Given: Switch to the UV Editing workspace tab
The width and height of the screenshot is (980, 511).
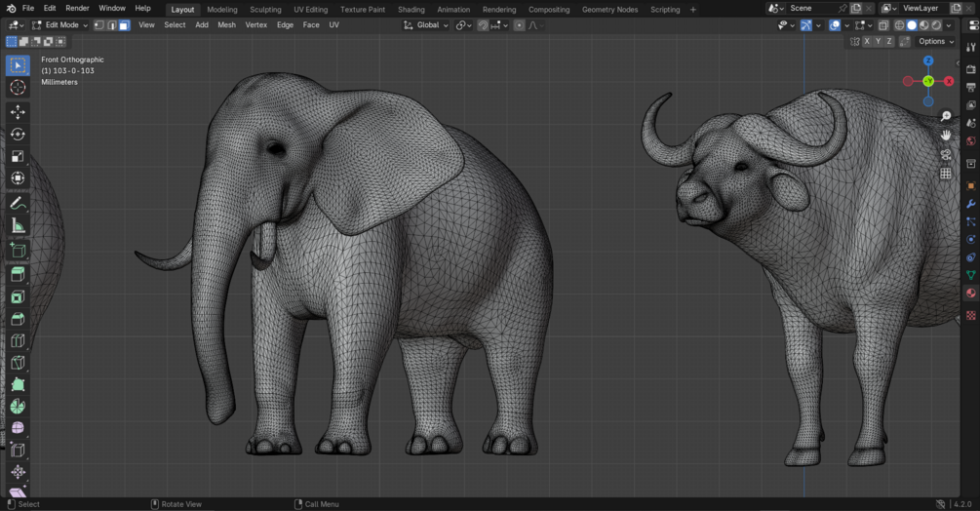Looking at the screenshot, I should pos(311,10).
